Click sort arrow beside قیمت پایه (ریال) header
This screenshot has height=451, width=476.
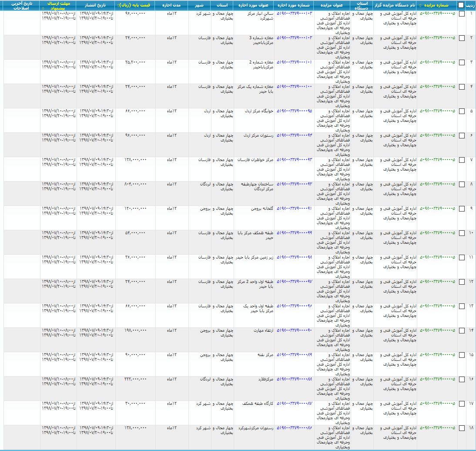(118, 6)
